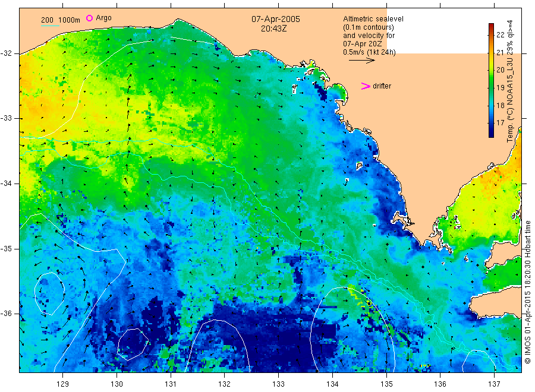535x392 pixels.
Task: Click the 18 tick on the temperature scale
Action: 500,105
